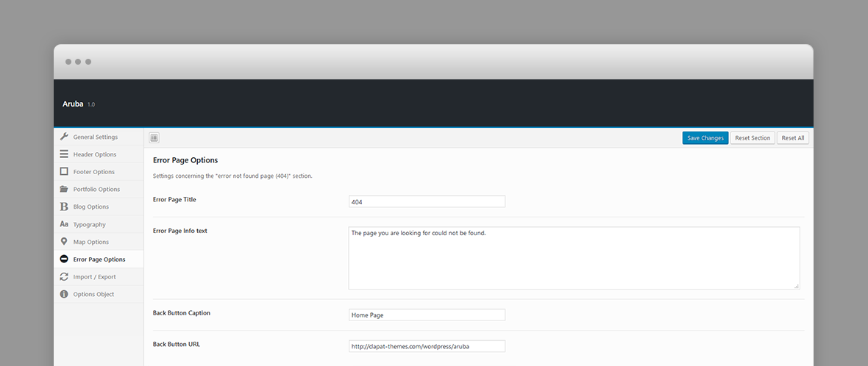Click the Back Button URL input field

pyautogui.click(x=427, y=346)
